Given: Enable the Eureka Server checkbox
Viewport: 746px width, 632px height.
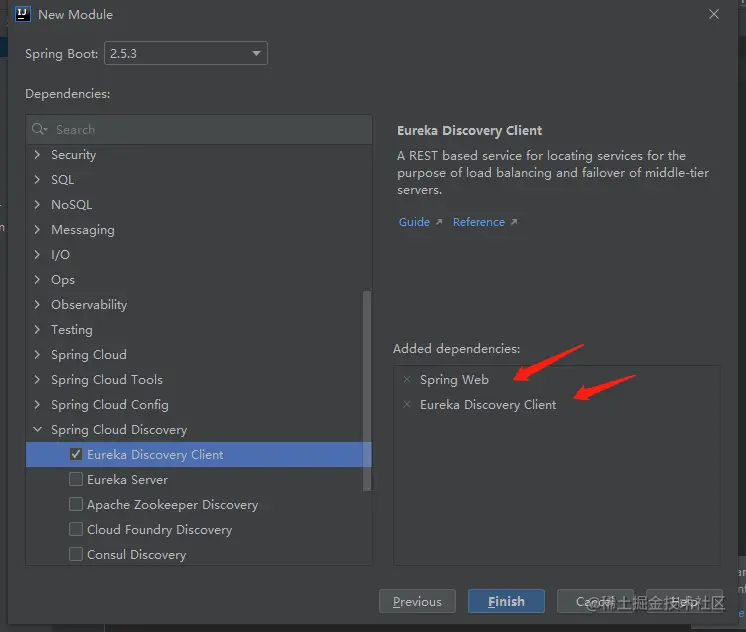Looking at the screenshot, I should tap(76, 479).
